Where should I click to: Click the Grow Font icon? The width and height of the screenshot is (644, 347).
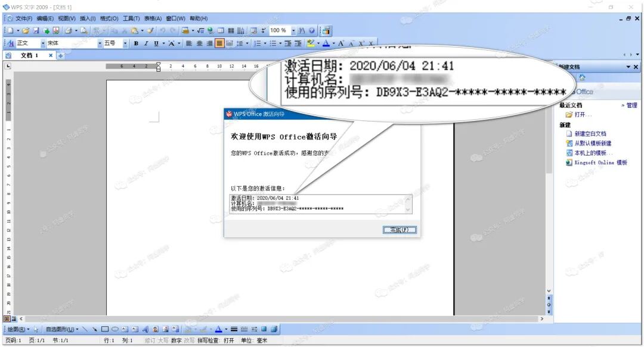(x=341, y=43)
